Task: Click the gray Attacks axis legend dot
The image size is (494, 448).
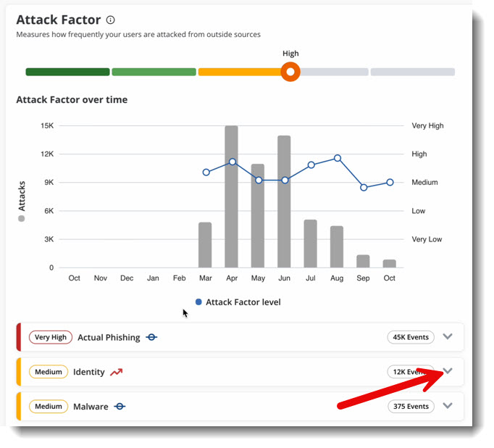Action: (22, 217)
